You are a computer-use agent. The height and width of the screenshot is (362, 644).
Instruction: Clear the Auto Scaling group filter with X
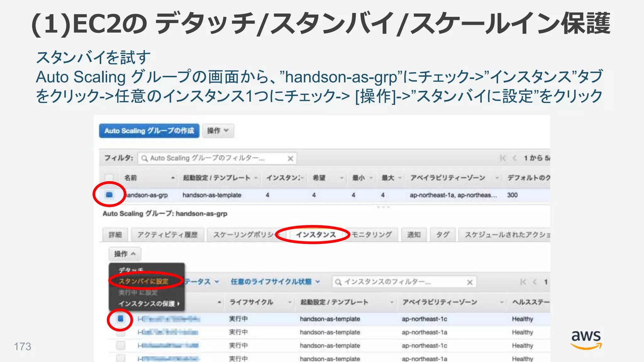click(290, 158)
